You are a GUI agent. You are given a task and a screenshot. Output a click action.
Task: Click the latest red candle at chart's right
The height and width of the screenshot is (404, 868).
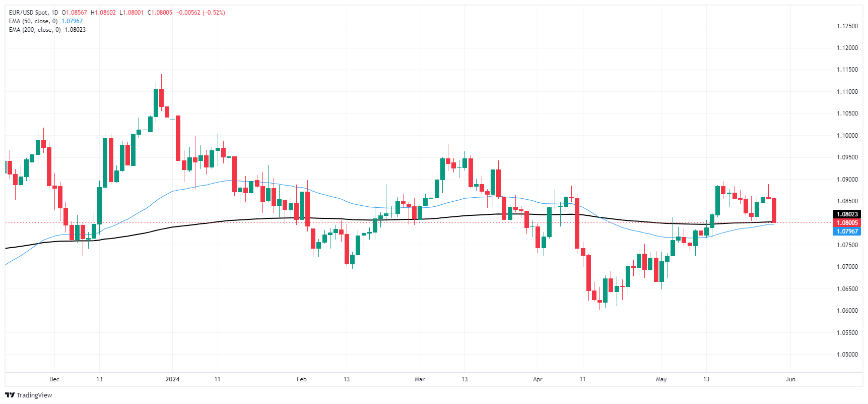click(774, 210)
